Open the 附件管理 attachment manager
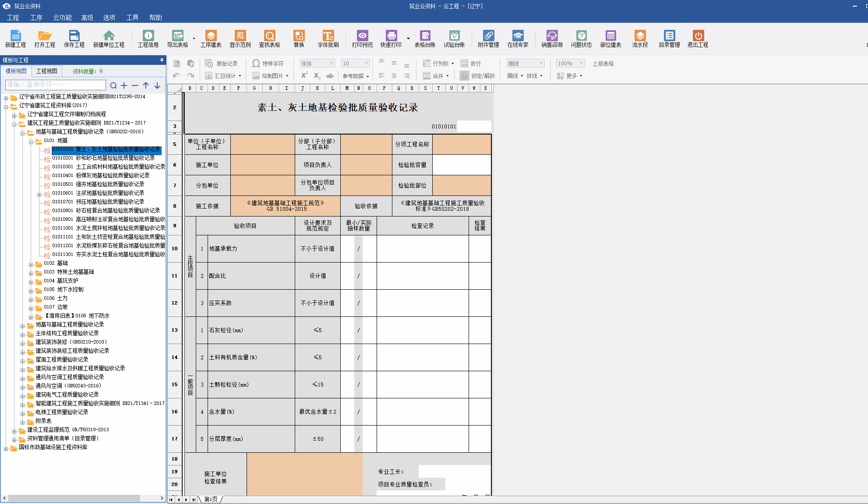868x504 pixels. point(489,39)
